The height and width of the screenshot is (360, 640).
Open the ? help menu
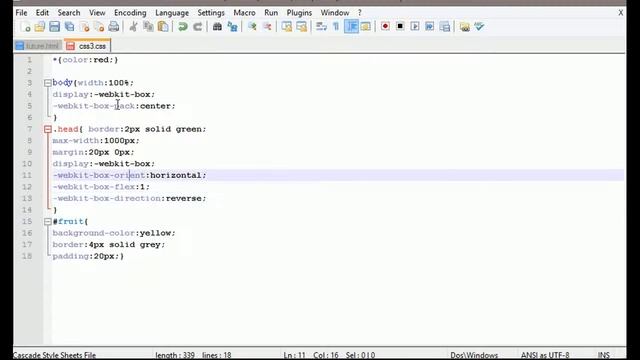[x=360, y=13]
